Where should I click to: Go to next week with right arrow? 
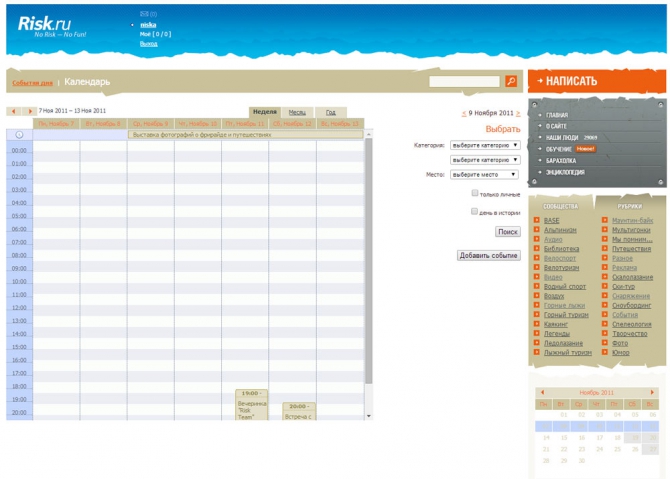click(x=30, y=111)
